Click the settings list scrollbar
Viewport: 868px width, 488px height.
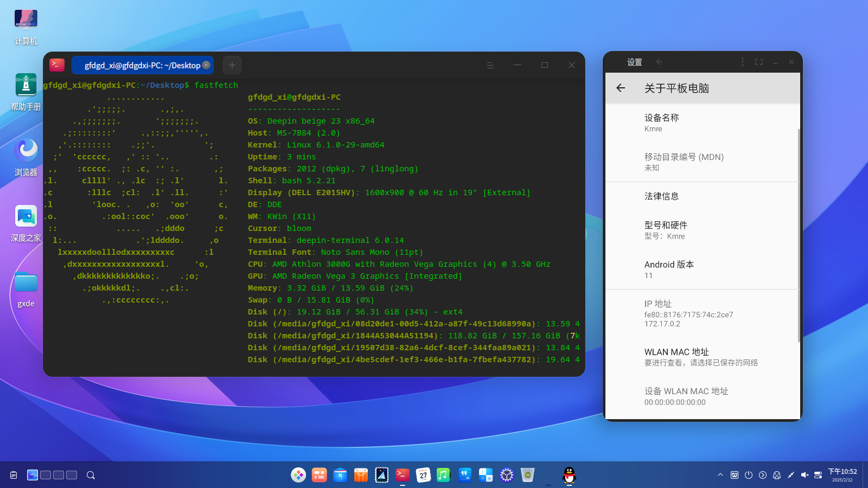[x=799, y=235]
